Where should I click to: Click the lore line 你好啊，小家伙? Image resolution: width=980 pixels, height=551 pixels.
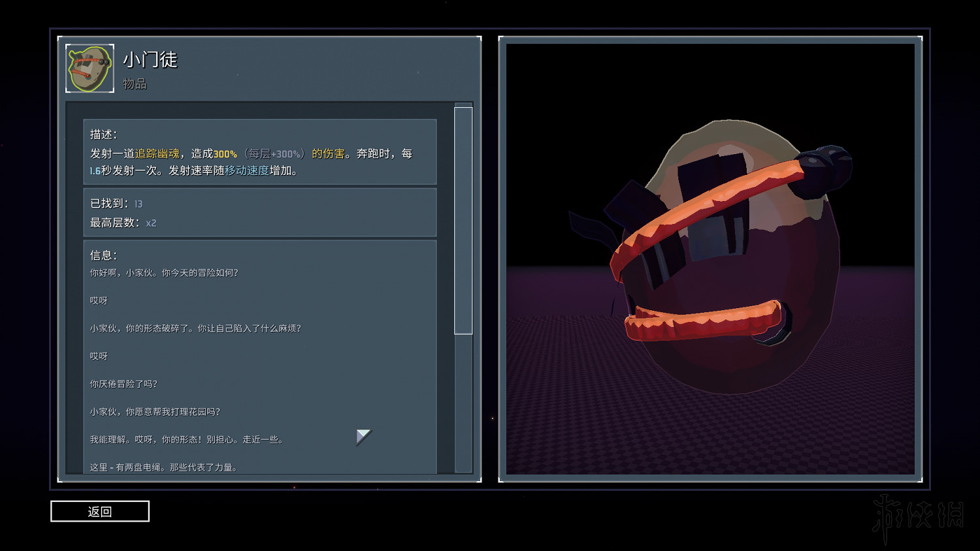point(164,273)
